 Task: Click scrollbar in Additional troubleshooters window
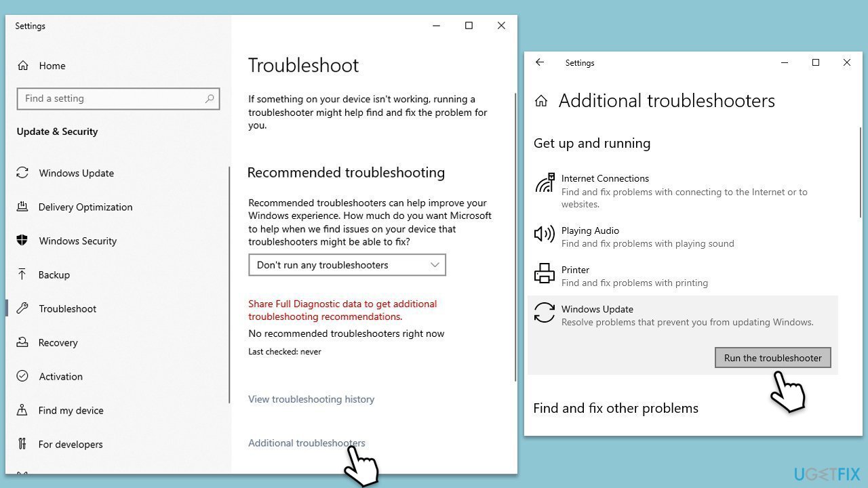click(861, 172)
